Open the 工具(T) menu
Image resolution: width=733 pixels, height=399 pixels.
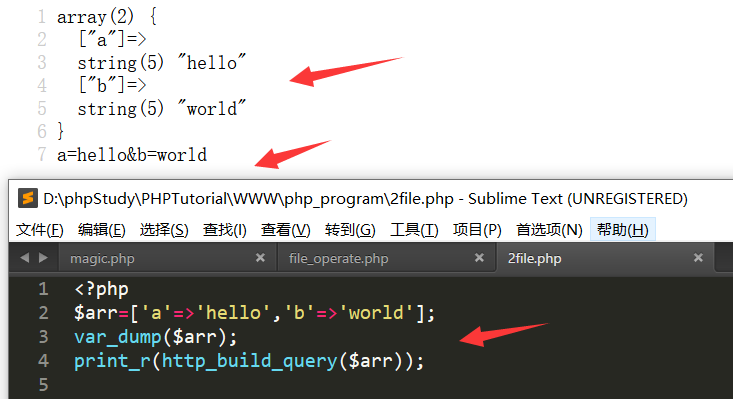(414, 230)
